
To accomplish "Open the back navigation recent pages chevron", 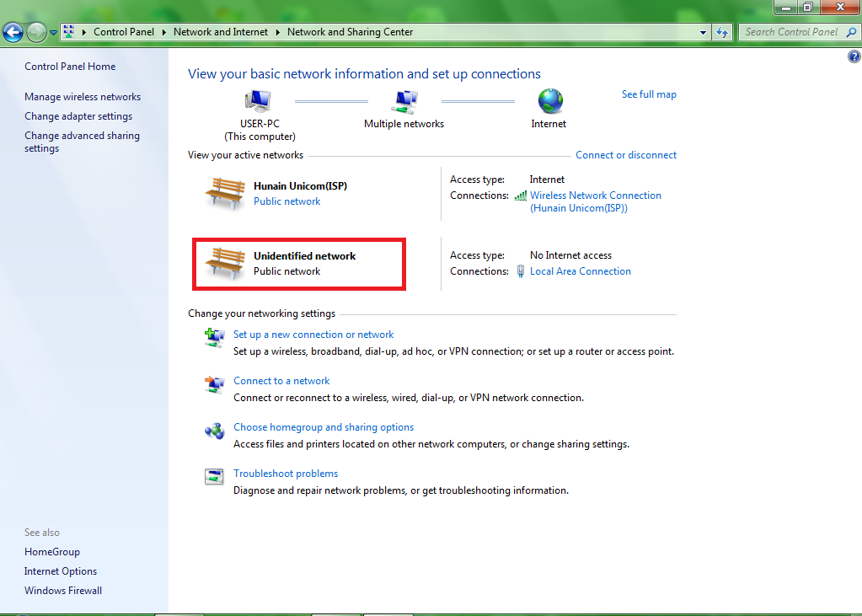I will [x=52, y=32].
